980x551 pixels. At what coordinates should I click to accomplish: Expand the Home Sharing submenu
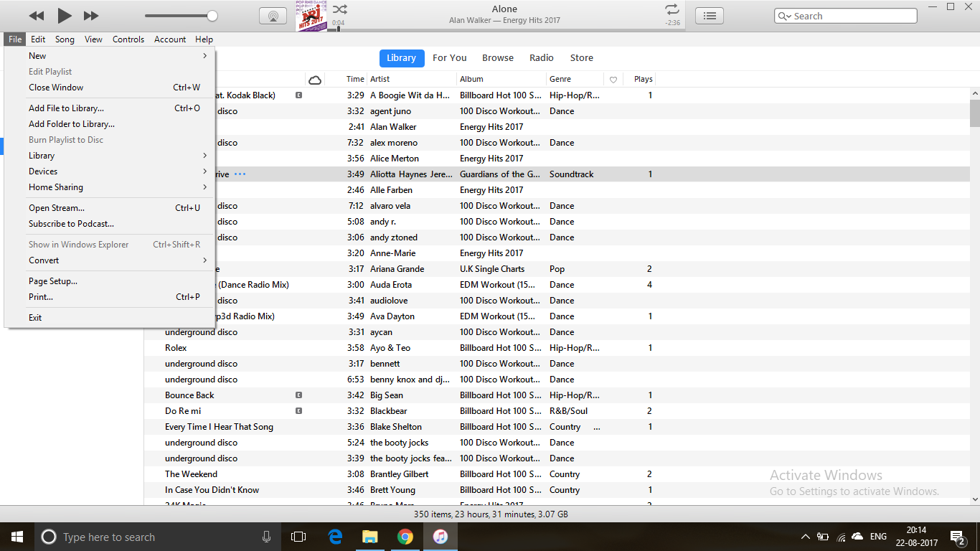(110, 187)
